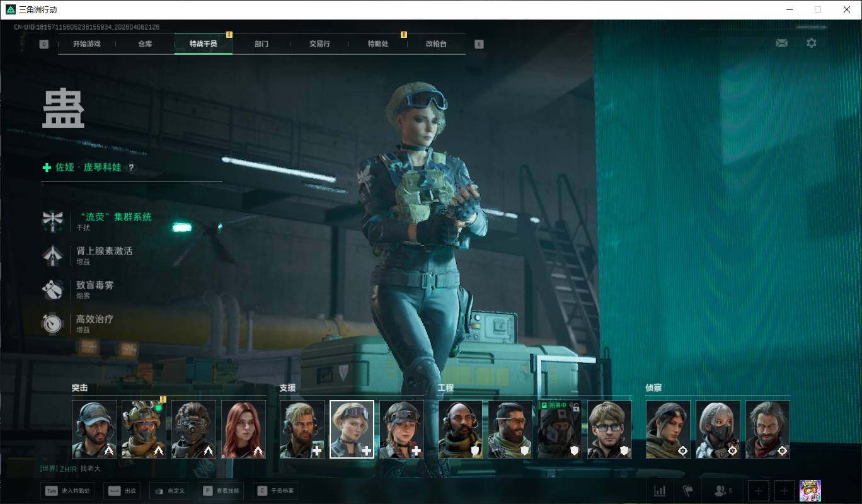Open the 改枪台 tab
The image size is (862, 504).
tap(436, 44)
